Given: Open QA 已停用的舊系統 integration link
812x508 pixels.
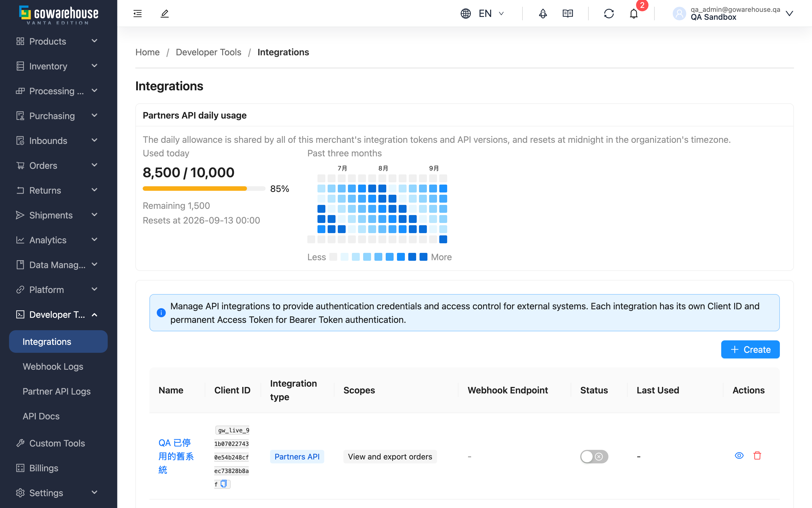Looking at the screenshot, I should pos(176,456).
